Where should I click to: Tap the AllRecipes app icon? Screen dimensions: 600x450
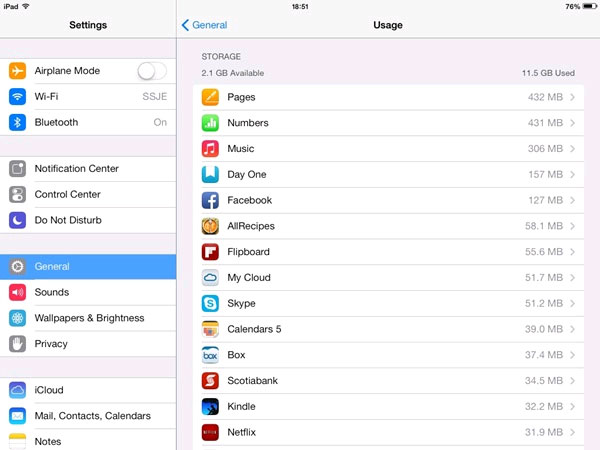pos(210,226)
